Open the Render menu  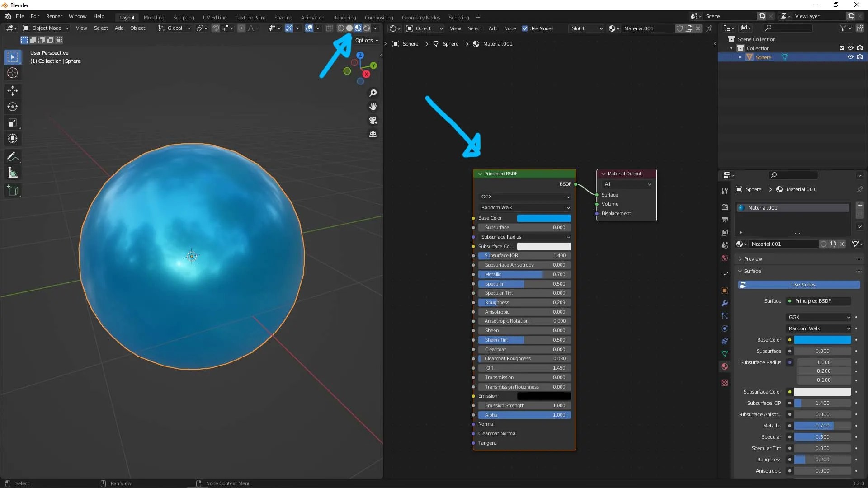pyautogui.click(x=54, y=16)
